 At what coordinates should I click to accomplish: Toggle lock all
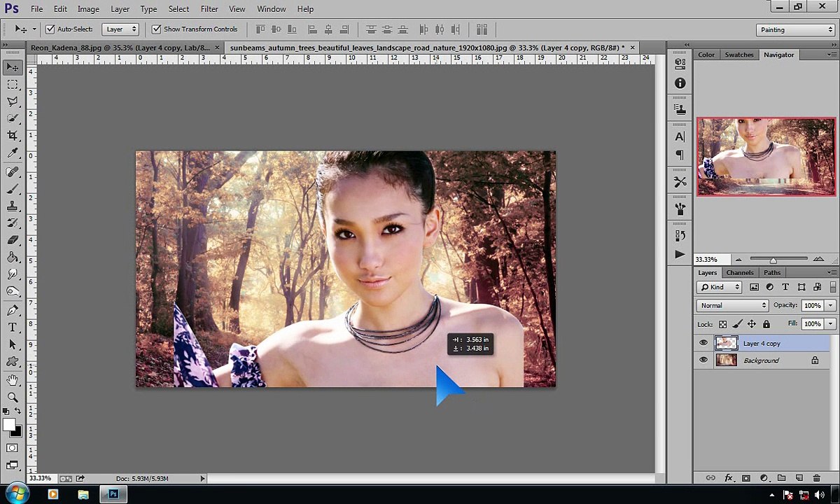pyautogui.click(x=766, y=324)
